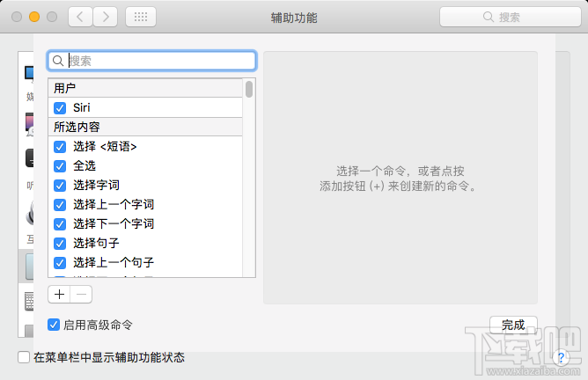Click magnifier icon in command search
The width and height of the screenshot is (588, 380).
58,61
